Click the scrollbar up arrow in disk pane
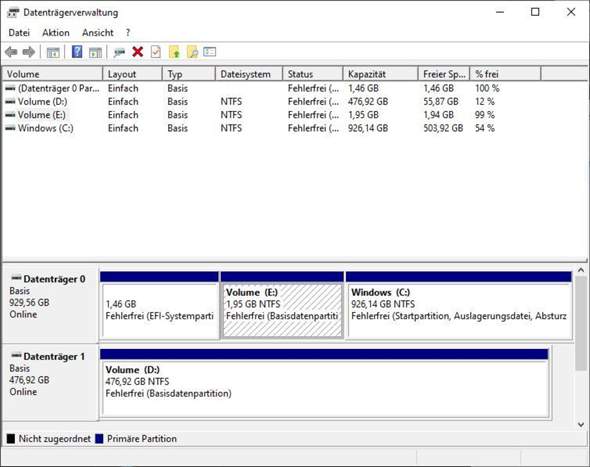Screen dimensions: 590x467 click(581, 270)
